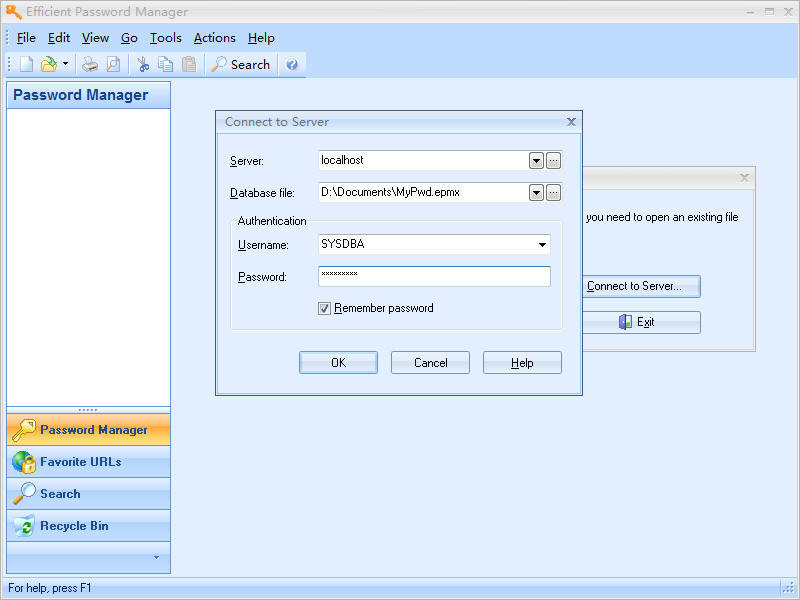Click the key icon beside Password Manager

[23, 430]
